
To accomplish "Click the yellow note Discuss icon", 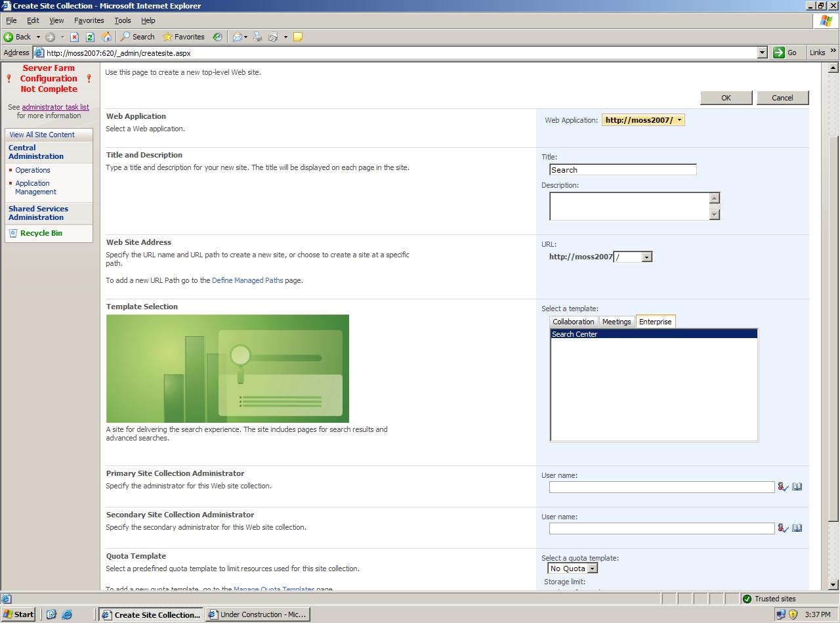I will [297, 37].
